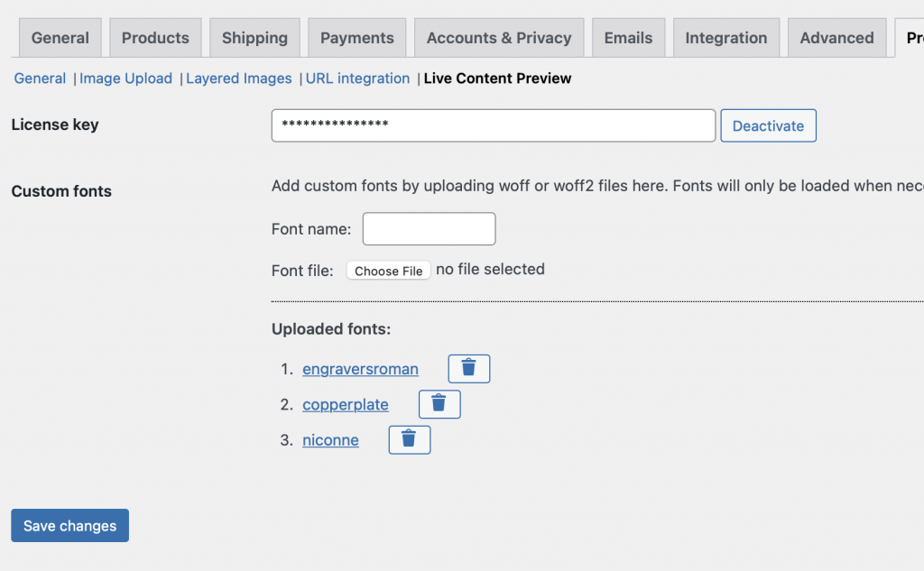
Task: Switch to the Products tab
Action: tap(155, 37)
